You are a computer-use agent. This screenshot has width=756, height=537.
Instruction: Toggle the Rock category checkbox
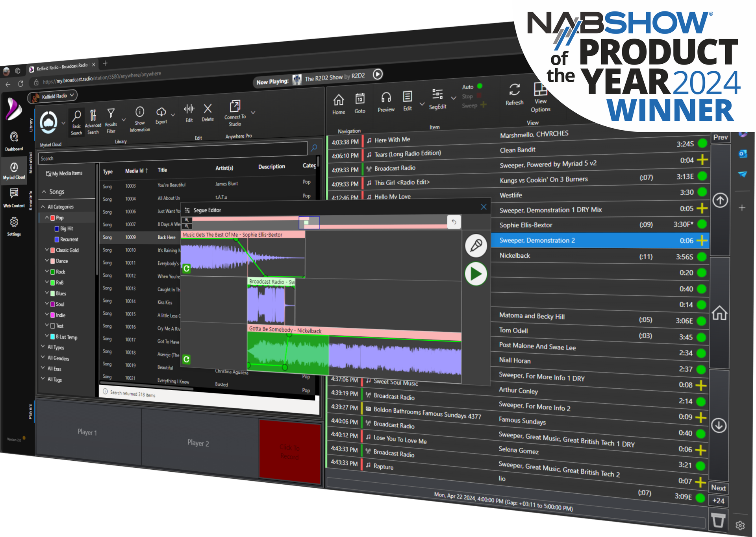53,272
